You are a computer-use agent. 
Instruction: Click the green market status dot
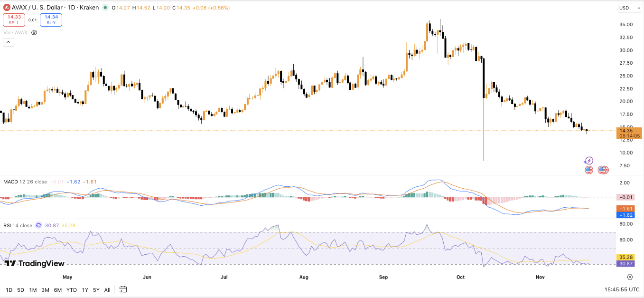[x=106, y=8]
